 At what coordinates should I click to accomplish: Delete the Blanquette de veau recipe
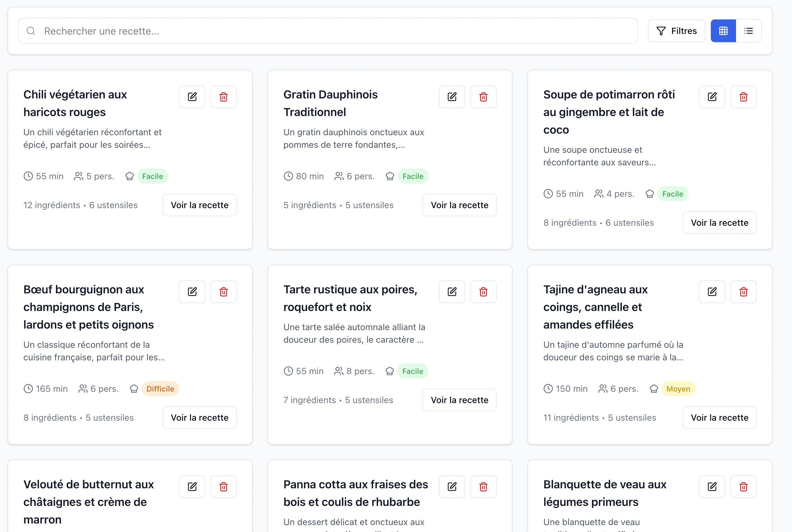(x=743, y=486)
